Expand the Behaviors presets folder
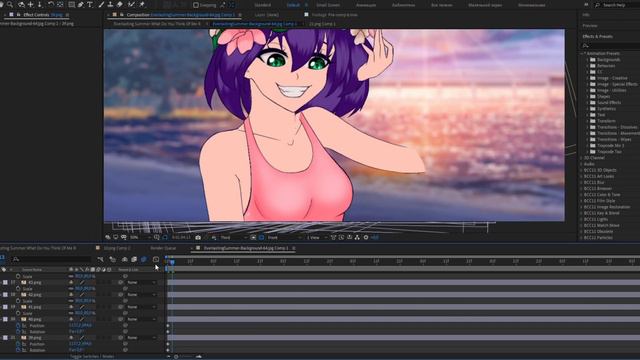 pos(587,66)
